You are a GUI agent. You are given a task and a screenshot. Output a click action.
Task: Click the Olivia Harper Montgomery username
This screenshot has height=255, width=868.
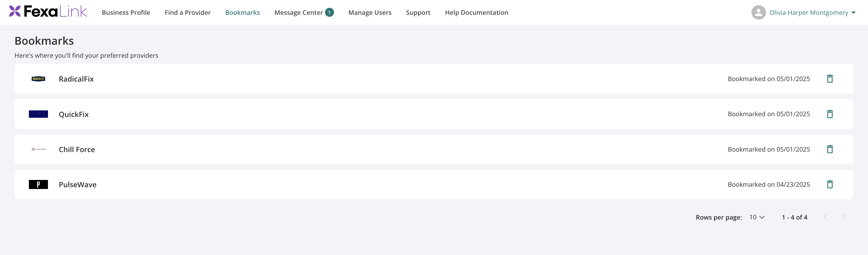(808, 13)
